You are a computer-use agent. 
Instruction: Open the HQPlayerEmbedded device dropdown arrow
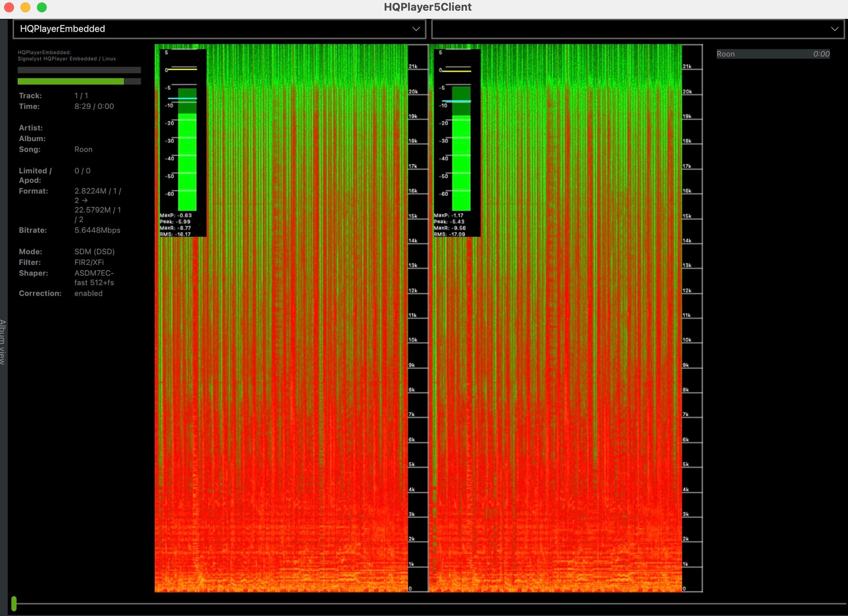click(416, 29)
